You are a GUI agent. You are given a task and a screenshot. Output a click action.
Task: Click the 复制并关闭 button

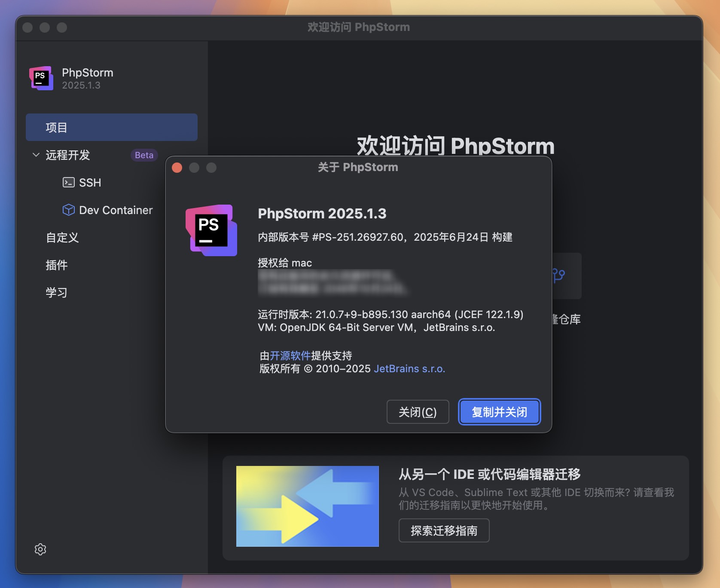click(500, 412)
